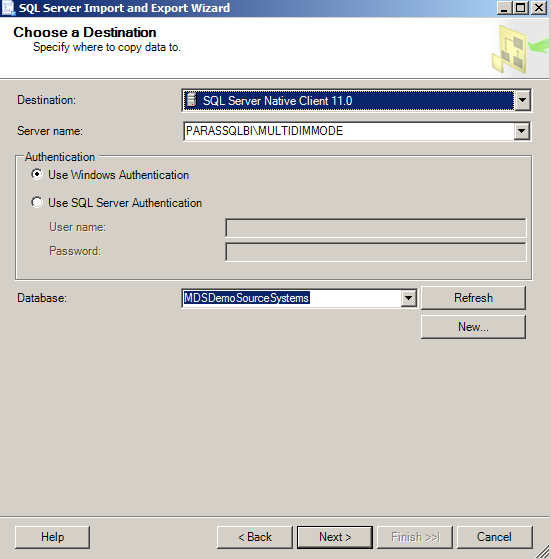Go back with the < Back button
Viewport: 551px width, 559px height.
(255, 537)
